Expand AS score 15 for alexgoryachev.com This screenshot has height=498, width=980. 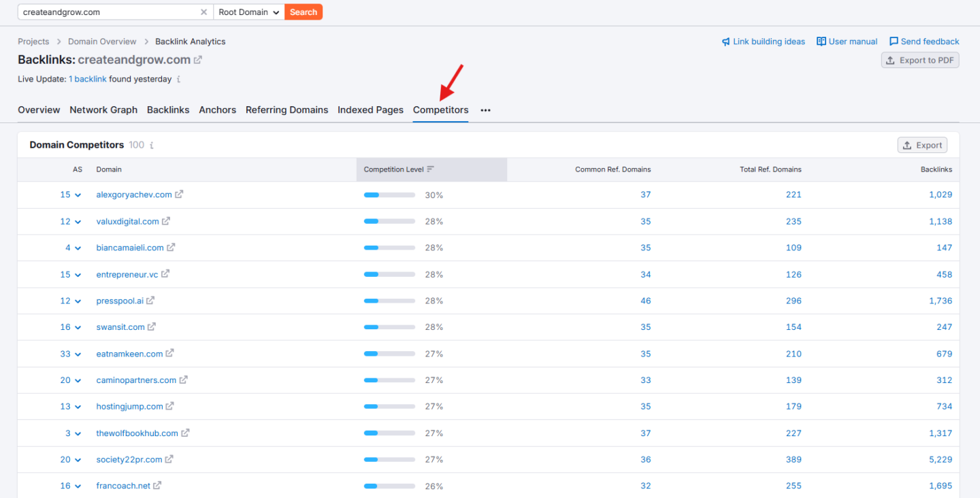pos(71,195)
